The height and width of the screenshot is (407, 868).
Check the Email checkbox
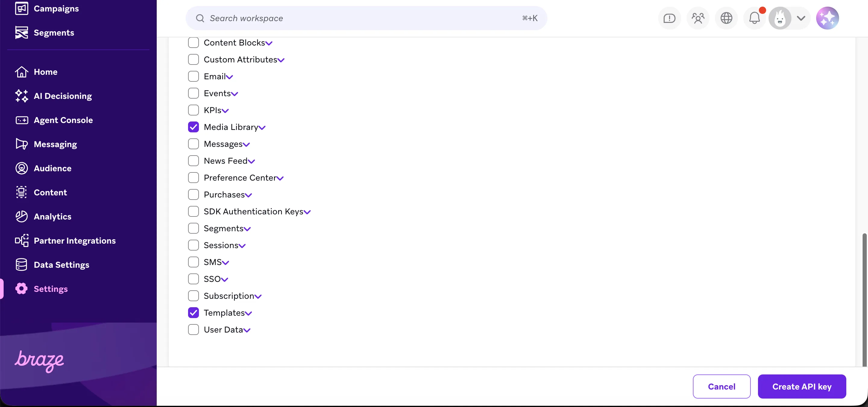coord(193,77)
